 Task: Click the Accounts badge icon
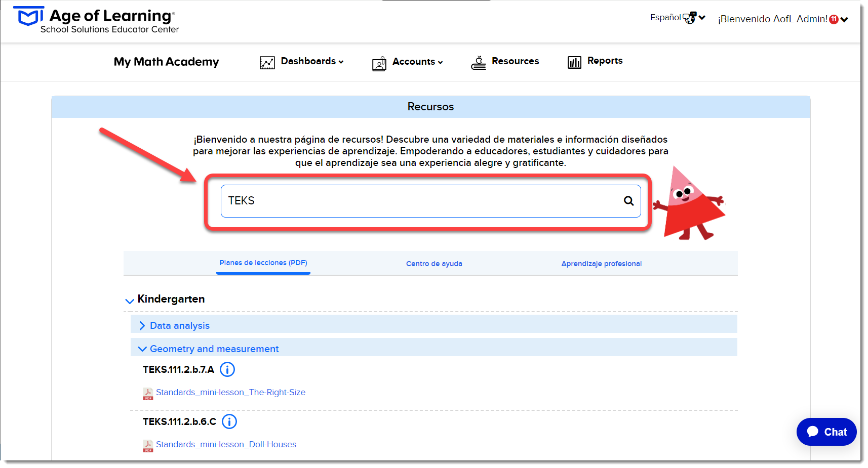coord(379,64)
